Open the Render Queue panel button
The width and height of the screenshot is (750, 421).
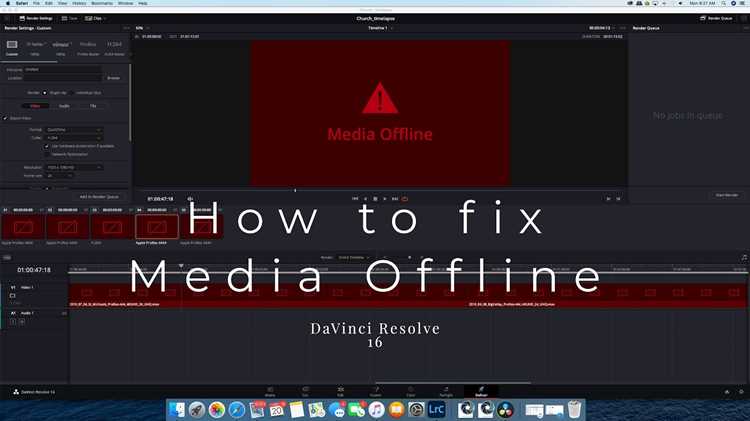point(716,18)
